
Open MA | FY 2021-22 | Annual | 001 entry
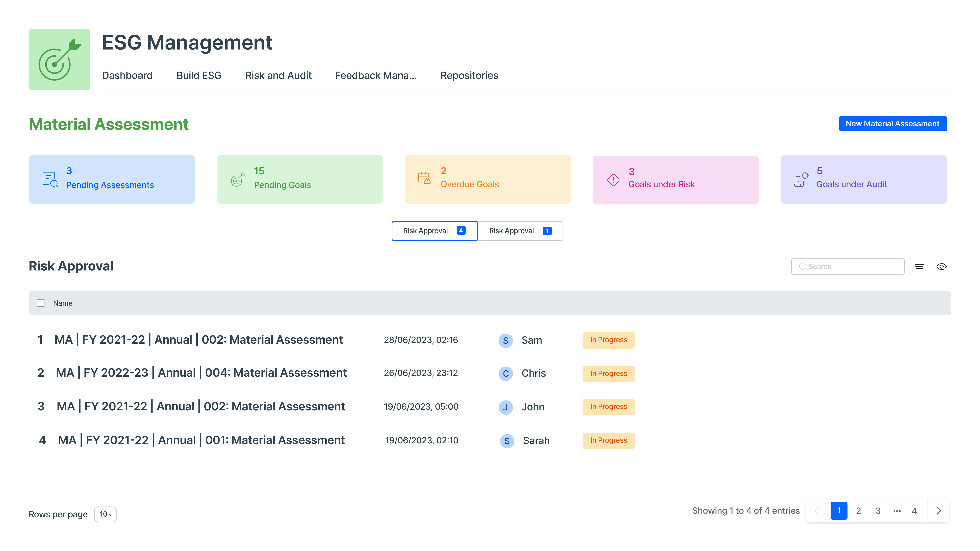click(x=201, y=440)
